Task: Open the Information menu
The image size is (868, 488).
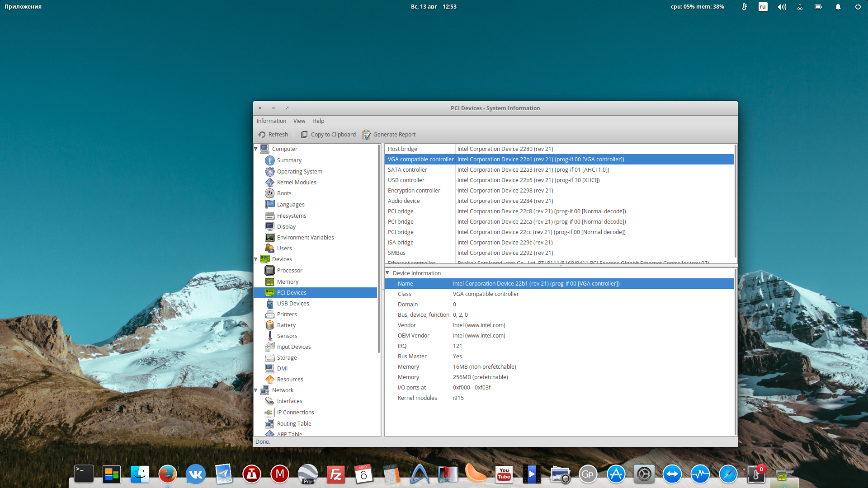Action: [271, 121]
